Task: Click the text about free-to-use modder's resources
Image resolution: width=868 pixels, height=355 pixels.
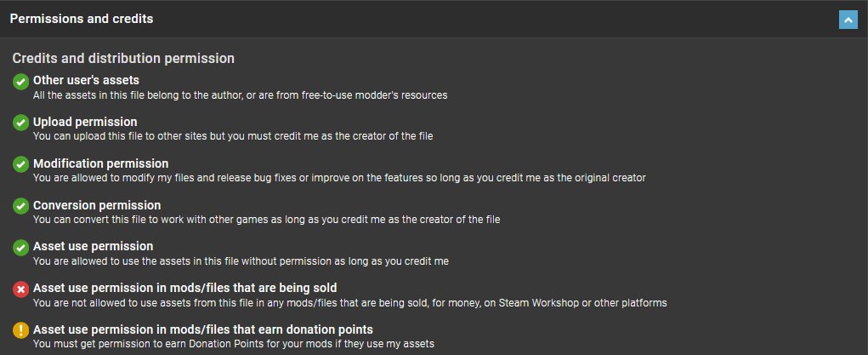Action: 241,94
